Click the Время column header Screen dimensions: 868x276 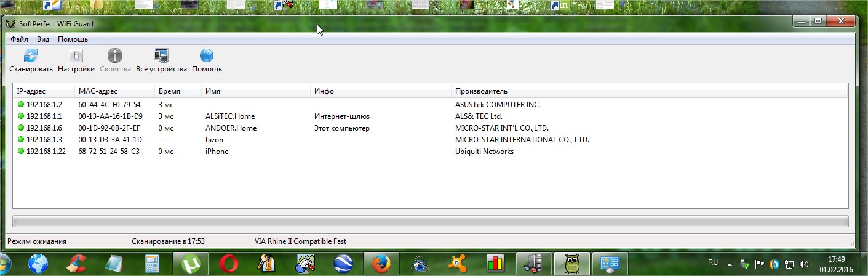coord(178,91)
